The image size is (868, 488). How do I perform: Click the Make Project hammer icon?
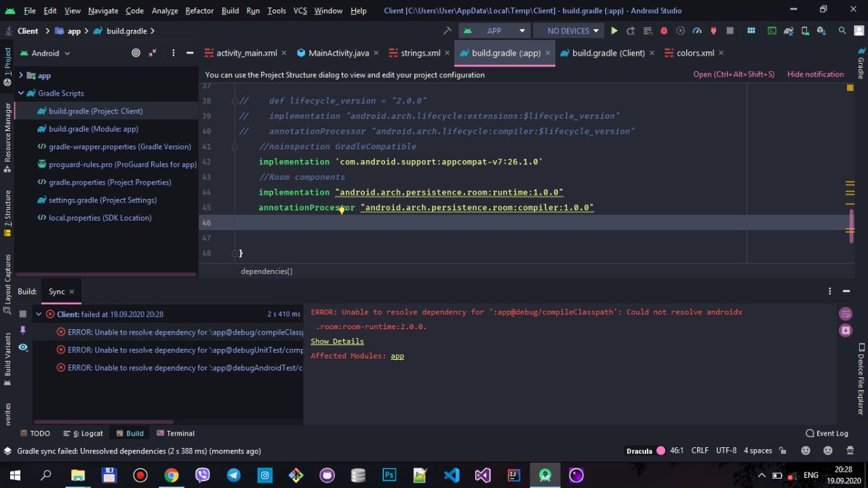pyautogui.click(x=447, y=31)
